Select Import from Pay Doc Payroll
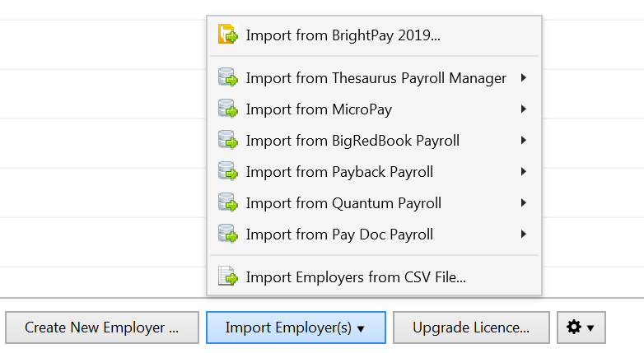Image resolution: width=644 pixels, height=353 pixels. pos(374,234)
